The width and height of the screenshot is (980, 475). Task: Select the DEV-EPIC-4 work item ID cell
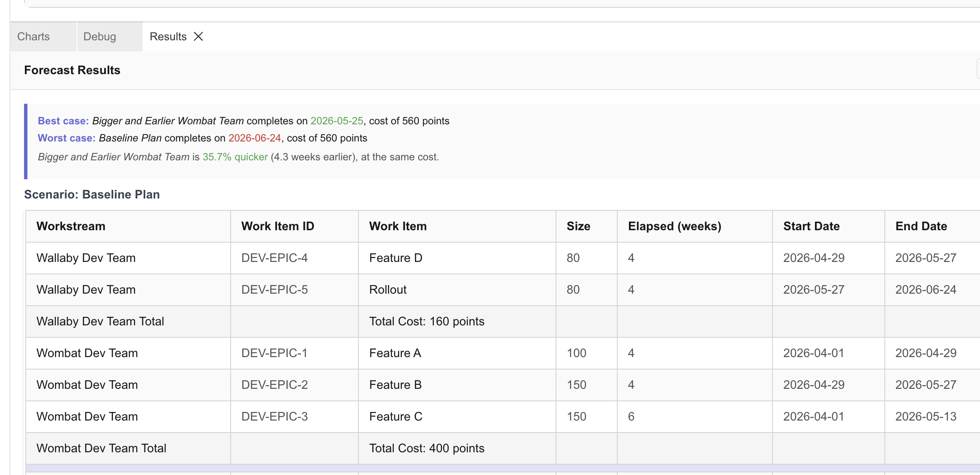pos(274,258)
